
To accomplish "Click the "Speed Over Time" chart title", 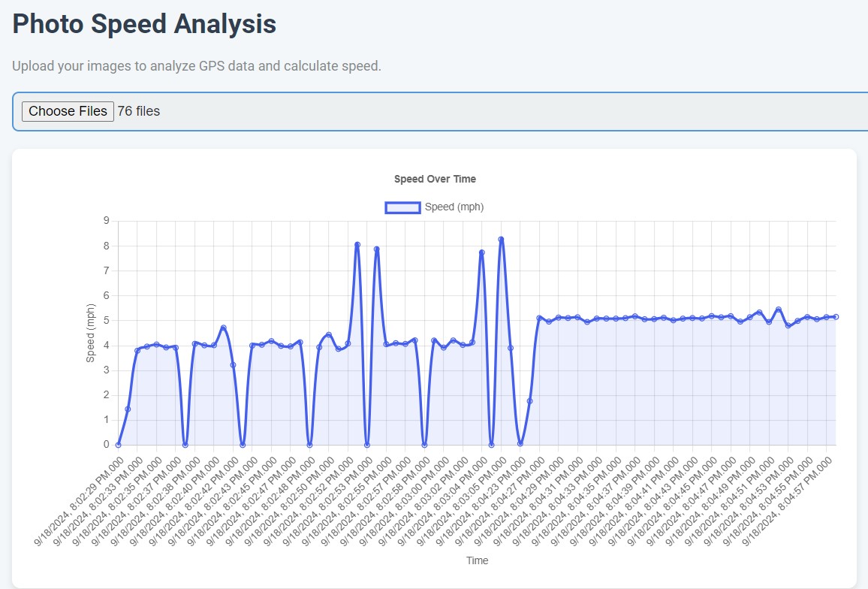I will click(x=435, y=179).
